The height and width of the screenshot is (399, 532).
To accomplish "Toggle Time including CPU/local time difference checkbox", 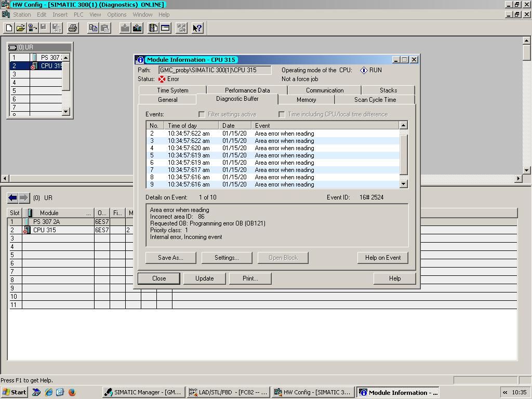I will click(x=282, y=114).
